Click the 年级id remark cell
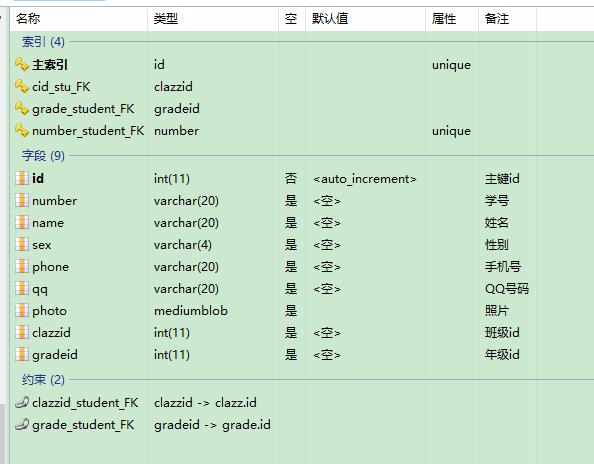This screenshot has height=464, width=594. tap(502, 355)
